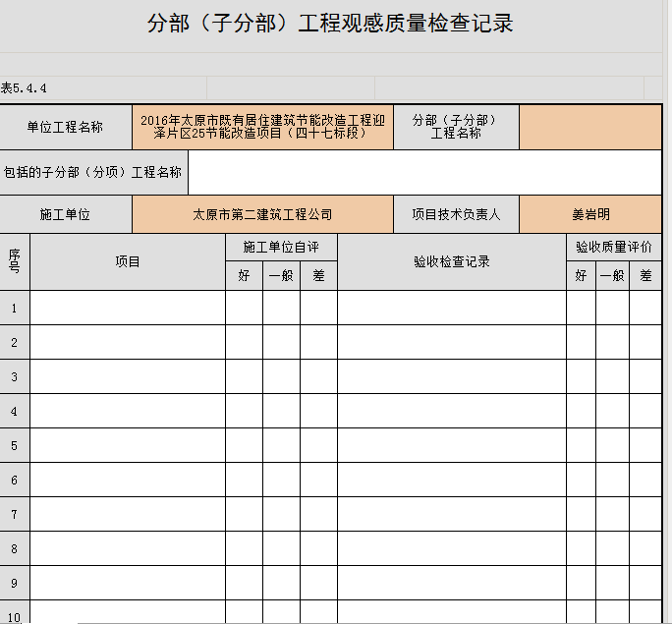Select the row number 7 cell
672x624 pixels.
coord(15,514)
